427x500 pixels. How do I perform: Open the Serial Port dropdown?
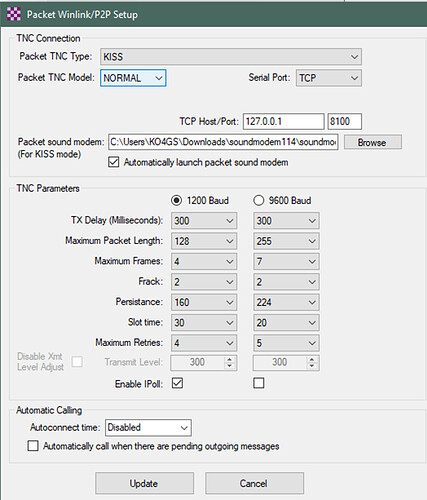click(x=328, y=78)
